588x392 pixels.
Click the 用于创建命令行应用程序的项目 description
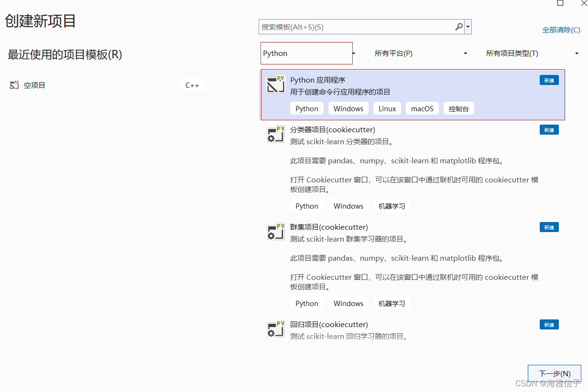[340, 92]
